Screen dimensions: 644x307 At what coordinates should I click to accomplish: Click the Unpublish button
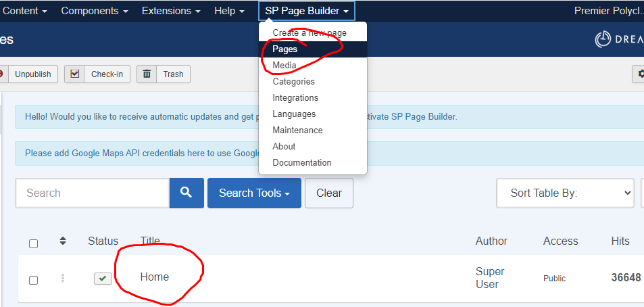(x=28, y=74)
